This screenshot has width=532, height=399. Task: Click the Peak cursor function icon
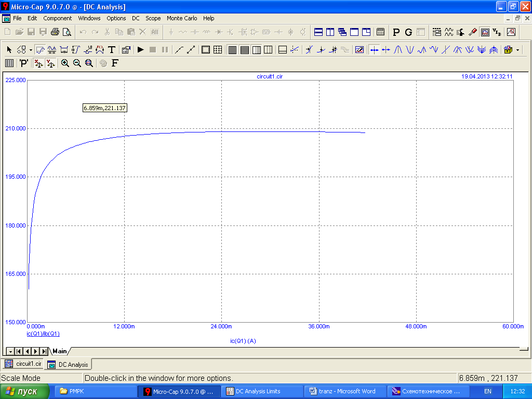pyautogui.click(x=398, y=50)
